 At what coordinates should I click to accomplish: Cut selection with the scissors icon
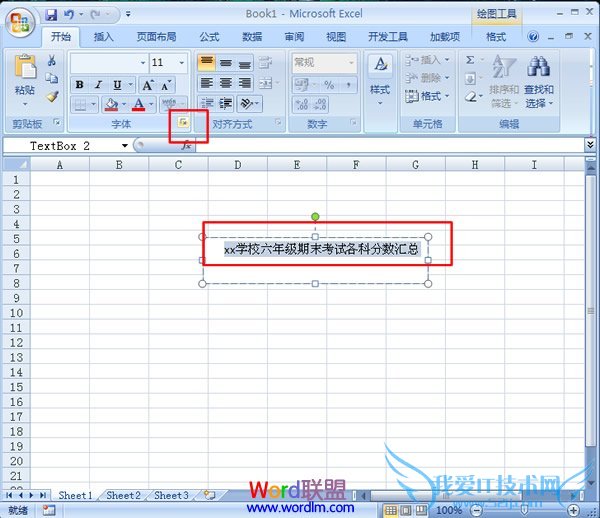coord(52,60)
